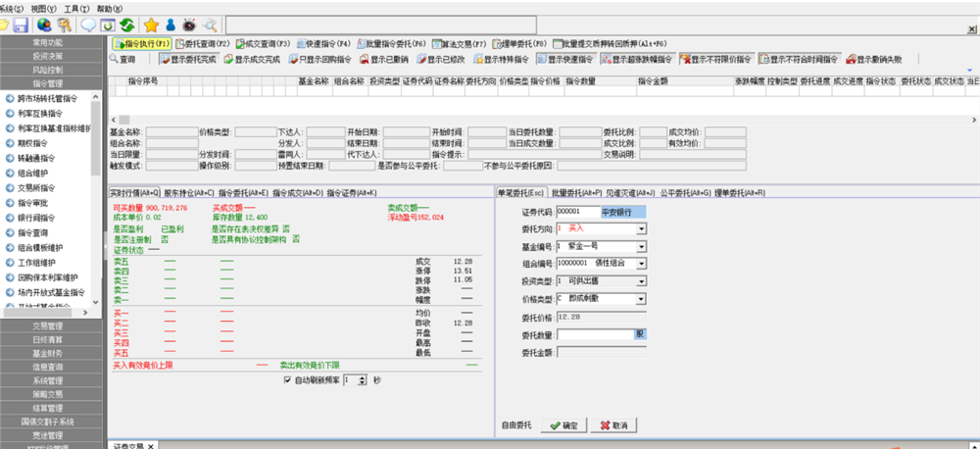Click the sidebar list vertical scrollbar
The height and width of the screenshot is (449, 980).
pos(96,199)
